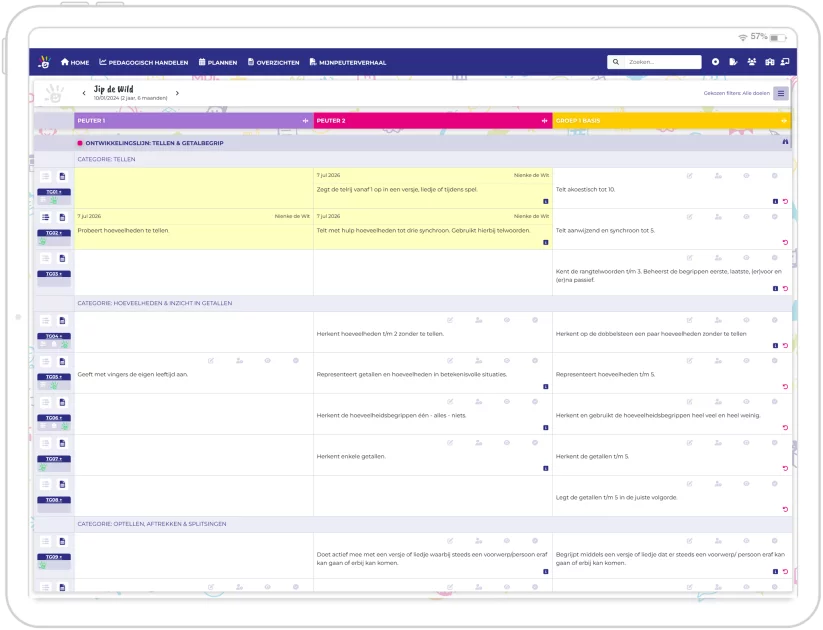Click the list icon in the TG02 row
Viewport: 823px width, 630px height.
pos(46,217)
